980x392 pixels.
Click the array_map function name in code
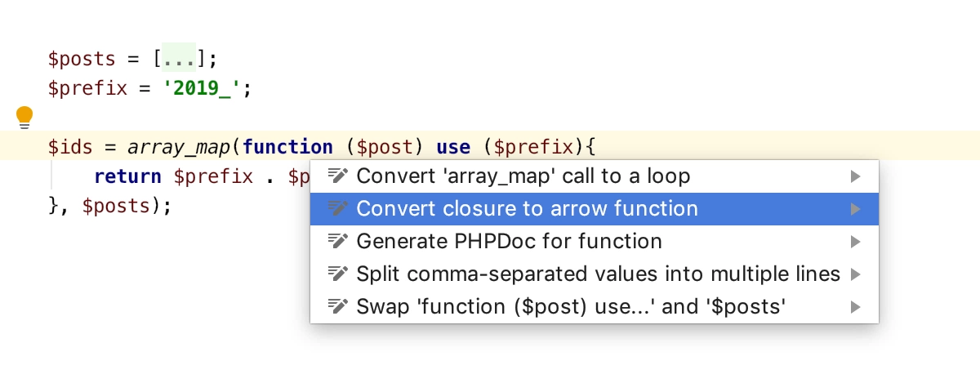click(178, 148)
